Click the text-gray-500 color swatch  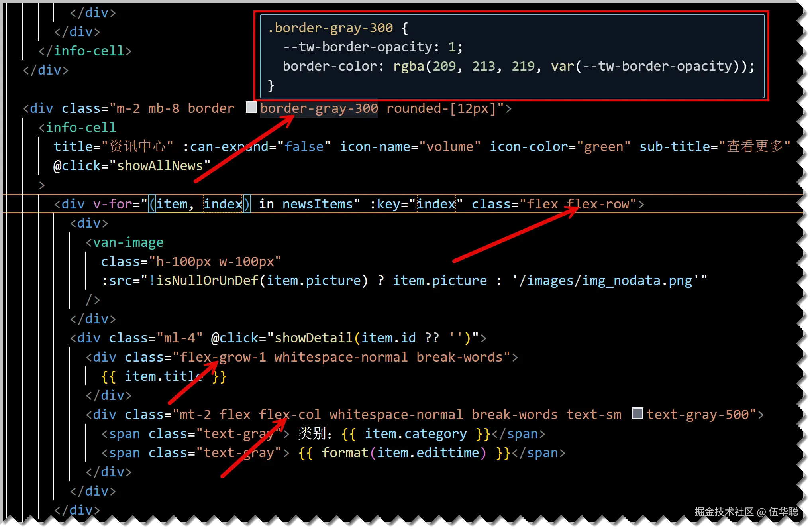coord(637,413)
